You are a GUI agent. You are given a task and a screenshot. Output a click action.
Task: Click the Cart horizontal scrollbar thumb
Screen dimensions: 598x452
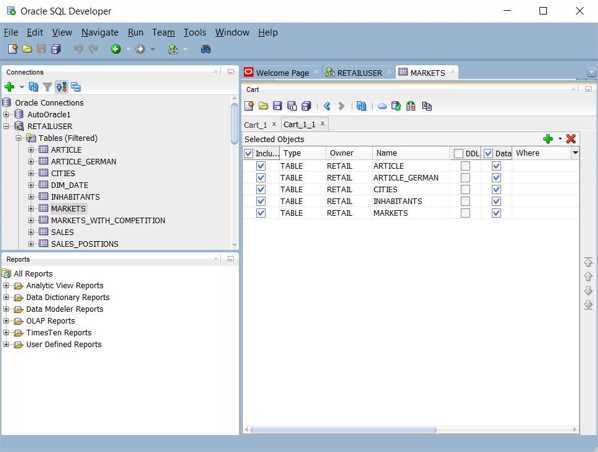pyautogui.click(x=343, y=430)
